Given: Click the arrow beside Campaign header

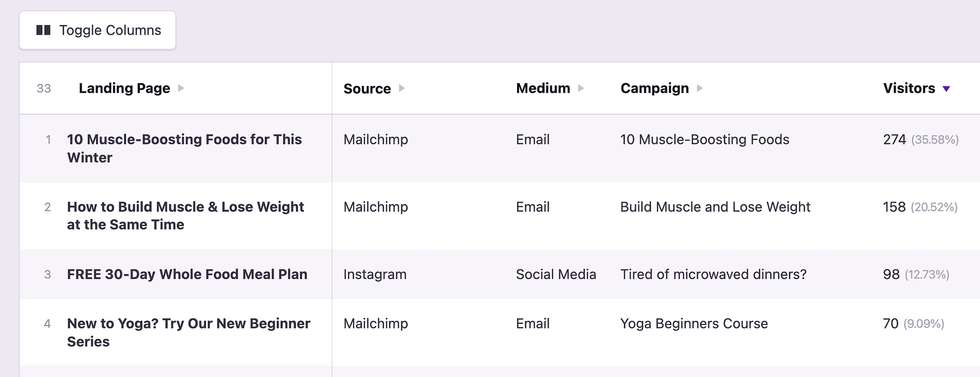Looking at the screenshot, I should [700, 88].
